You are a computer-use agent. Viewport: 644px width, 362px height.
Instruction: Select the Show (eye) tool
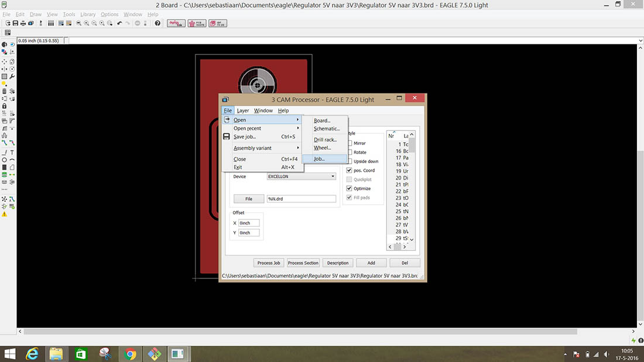pyautogui.click(x=12, y=44)
